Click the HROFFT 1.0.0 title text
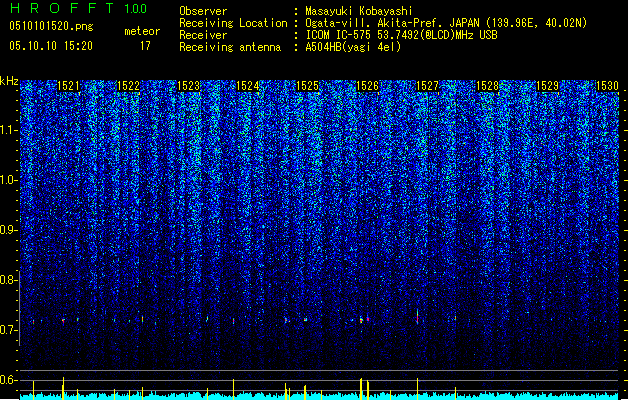This screenshot has width=629, height=400. [x=78, y=8]
